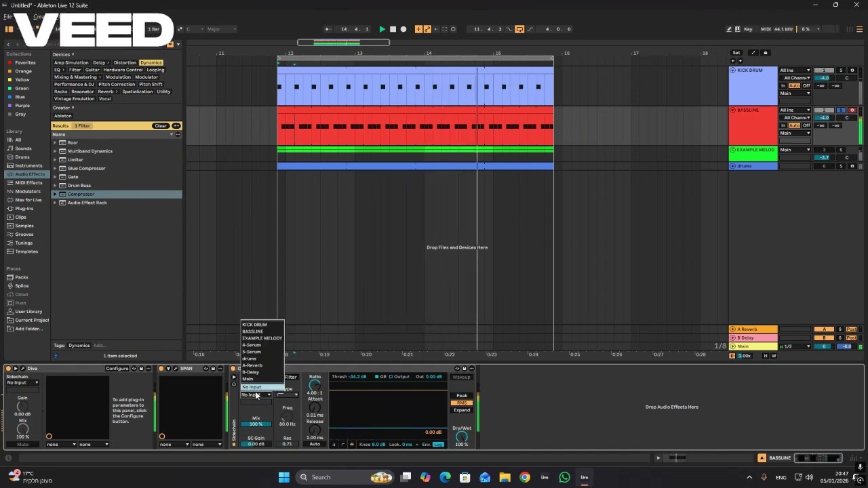The image size is (868, 488).
Task: Toggle the computer MIDI keyboard icon
Action: [737, 29]
